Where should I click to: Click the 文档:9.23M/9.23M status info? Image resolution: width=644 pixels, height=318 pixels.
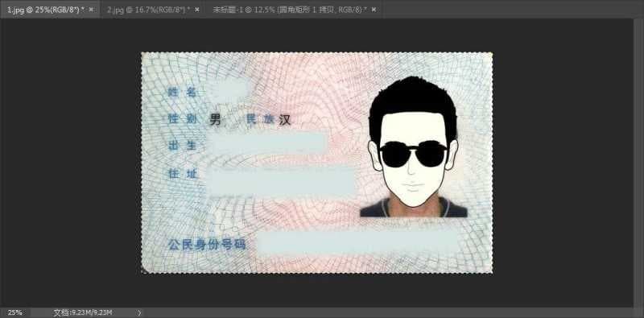click(83, 312)
